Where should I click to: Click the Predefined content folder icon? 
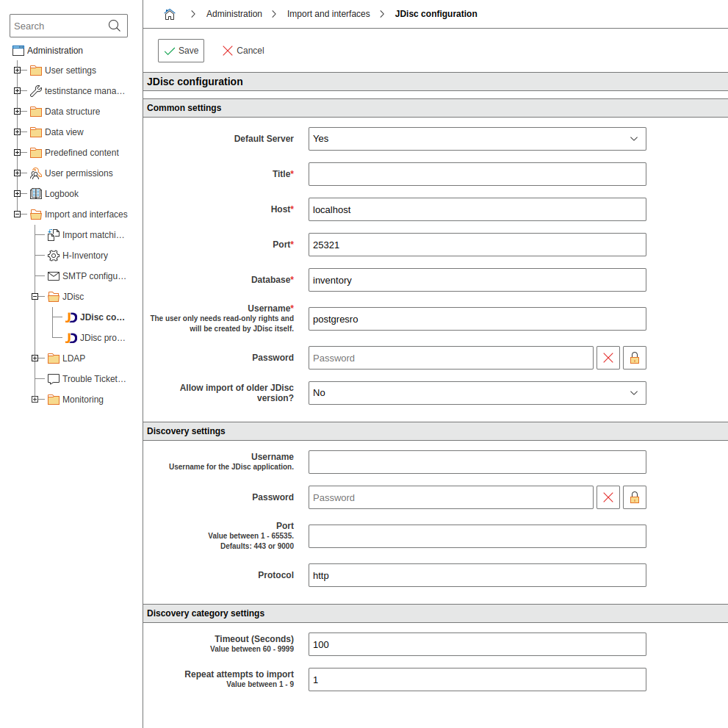pos(36,153)
